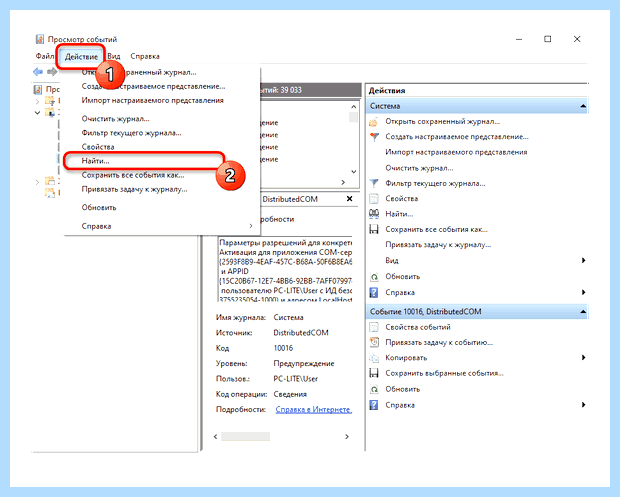Click help icon in Событие 10016 section
Viewport: 620px width, 497px height.
pyautogui.click(x=374, y=405)
